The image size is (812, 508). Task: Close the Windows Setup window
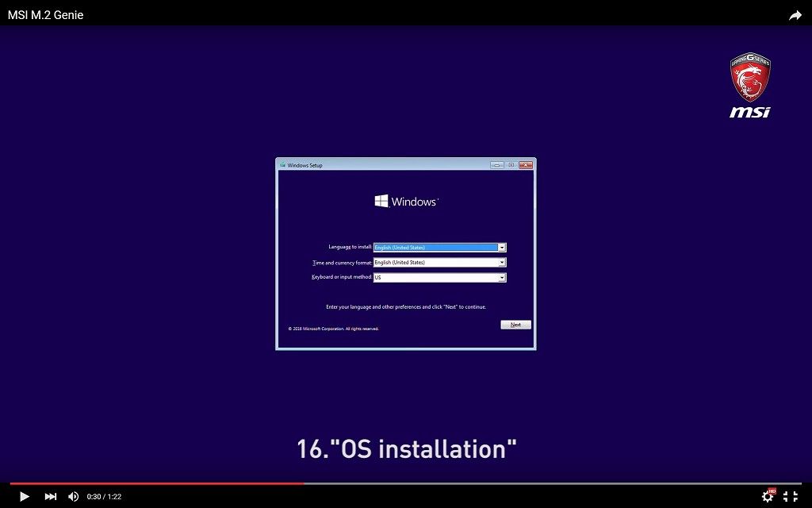526,165
